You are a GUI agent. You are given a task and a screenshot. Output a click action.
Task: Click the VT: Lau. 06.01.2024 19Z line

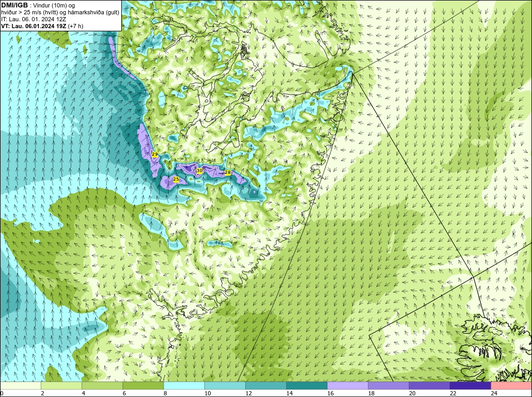click(42, 26)
